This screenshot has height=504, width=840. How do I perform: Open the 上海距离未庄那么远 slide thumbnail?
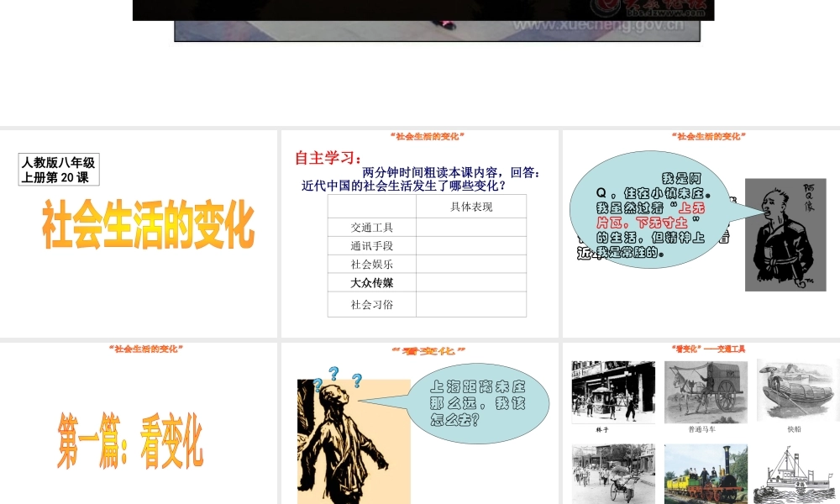pyautogui.click(x=419, y=423)
